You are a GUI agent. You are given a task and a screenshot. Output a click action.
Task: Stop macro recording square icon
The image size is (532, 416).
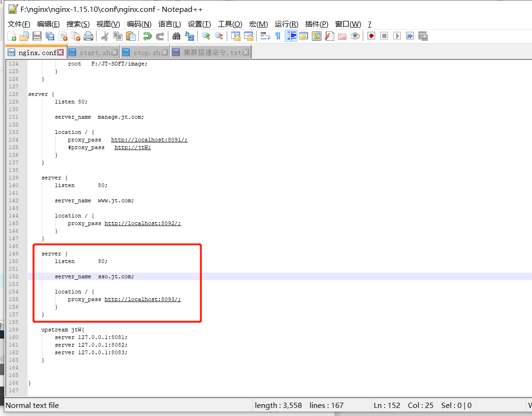(x=384, y=36)
